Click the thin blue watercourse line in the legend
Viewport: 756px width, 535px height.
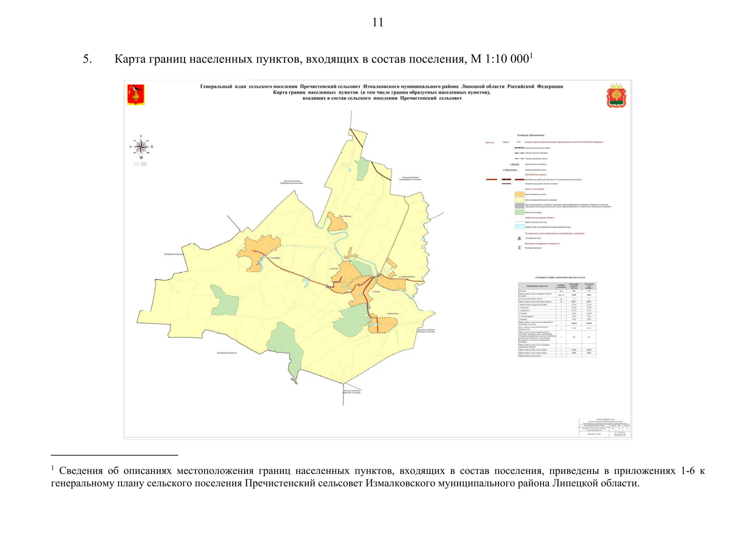[519, 222]
